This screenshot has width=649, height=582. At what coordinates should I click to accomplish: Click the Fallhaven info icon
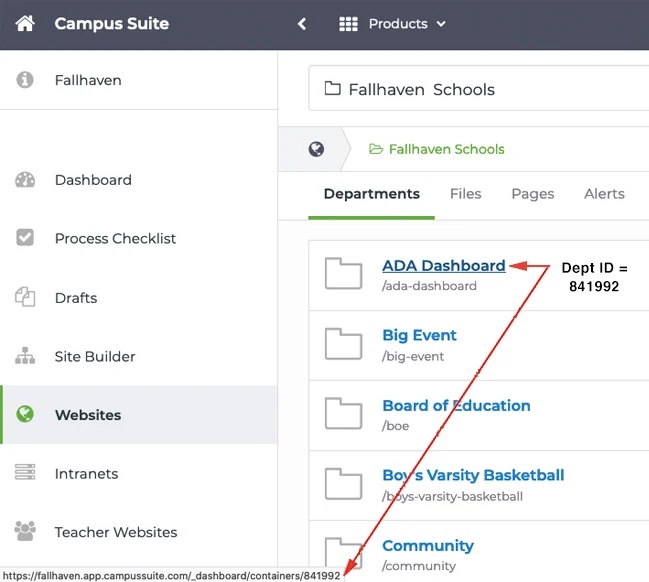coord(25,80)
